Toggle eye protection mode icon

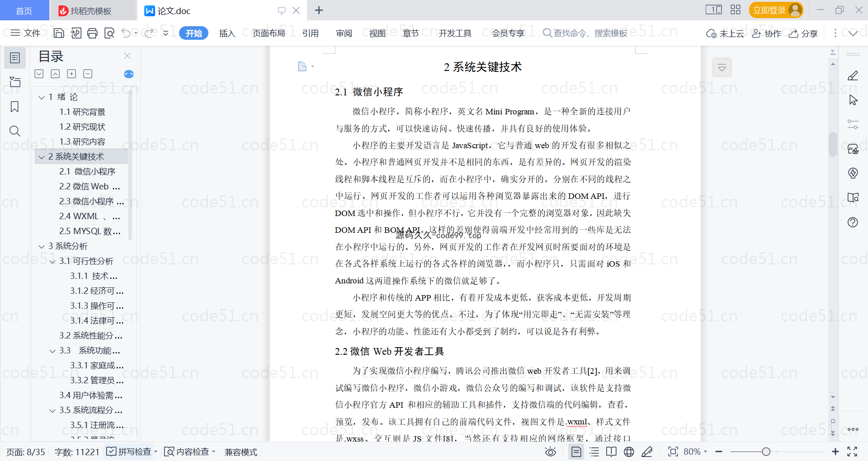pos(550,452)
